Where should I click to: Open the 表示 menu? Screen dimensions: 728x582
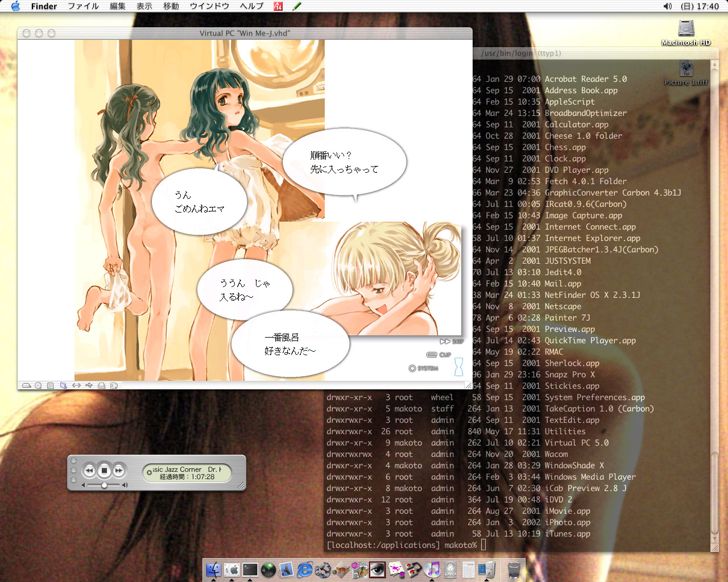pyautogui.click(x=144, y=6)
